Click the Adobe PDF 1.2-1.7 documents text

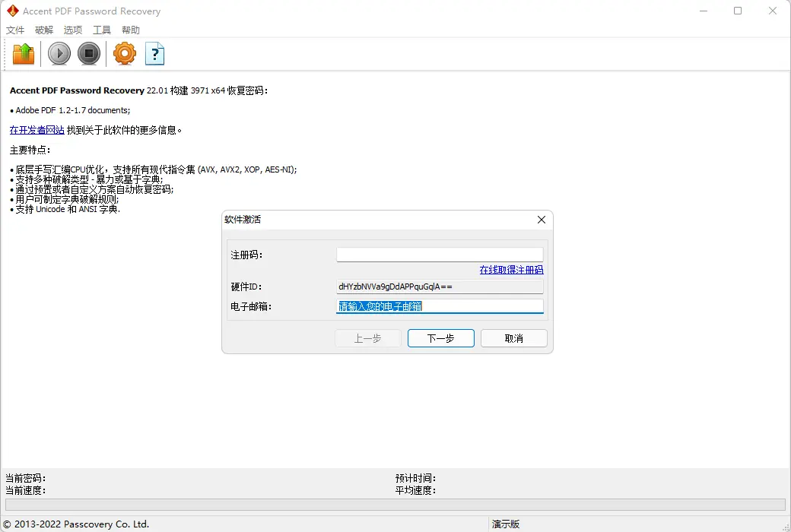coord(73,110)
